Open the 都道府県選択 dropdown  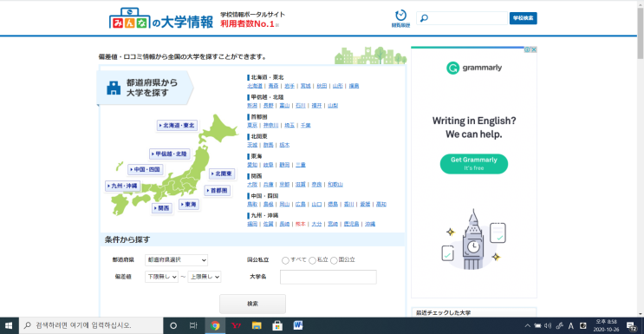pyautogui.click(x=176, y=260)
